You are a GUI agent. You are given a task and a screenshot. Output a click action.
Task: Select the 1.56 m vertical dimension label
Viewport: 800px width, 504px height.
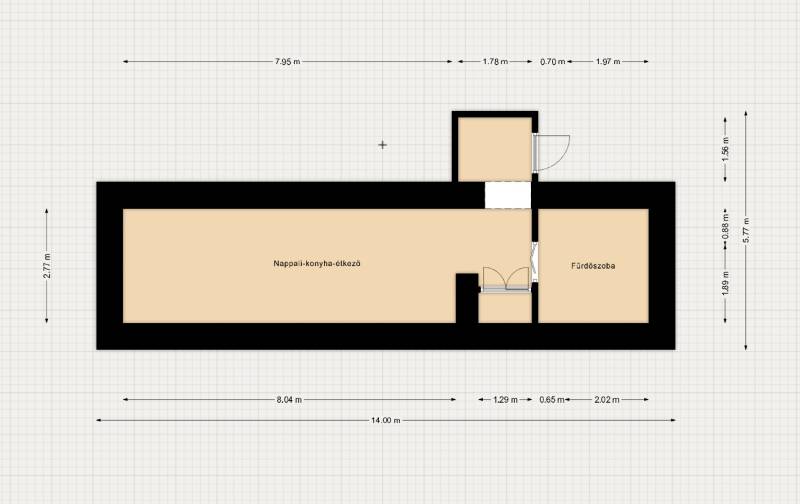pos(726,153)
